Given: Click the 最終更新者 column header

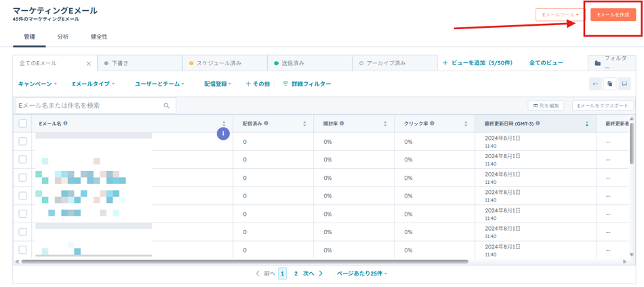Looking at the screenshot, I should [617, 123].
